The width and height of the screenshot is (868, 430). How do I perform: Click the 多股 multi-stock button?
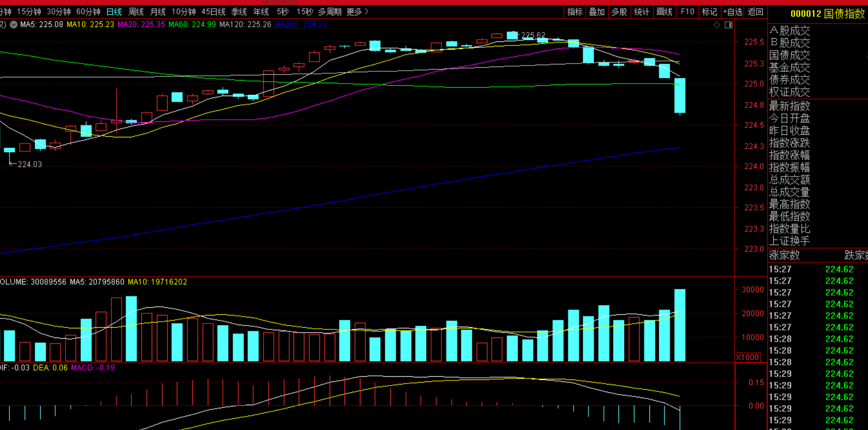[x=619, y=11]
